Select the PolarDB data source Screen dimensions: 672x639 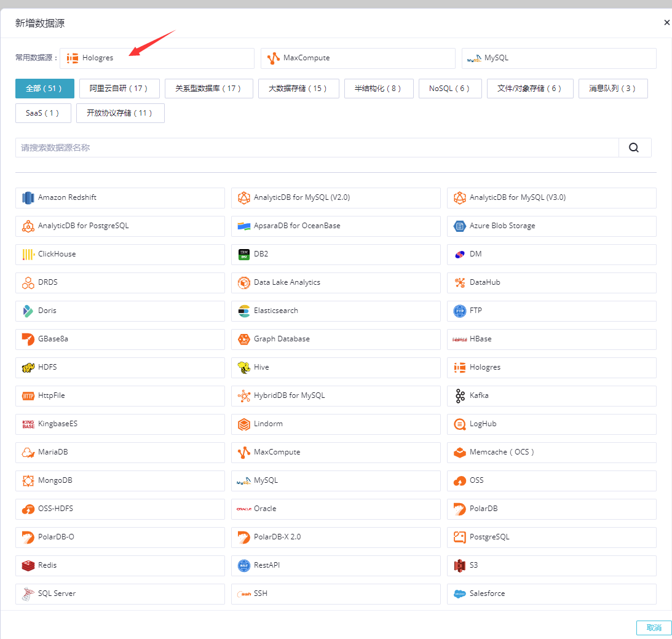tap(551, 509)
